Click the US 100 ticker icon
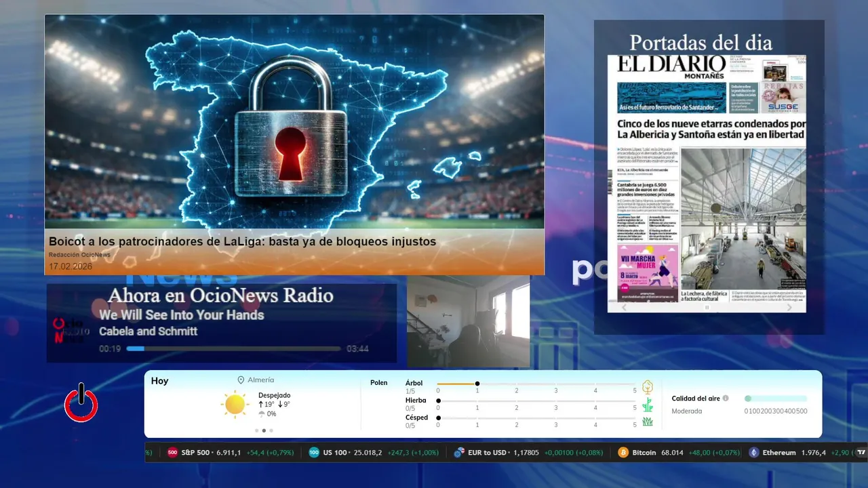The image size is (868, 488). (x=314, y=453)
